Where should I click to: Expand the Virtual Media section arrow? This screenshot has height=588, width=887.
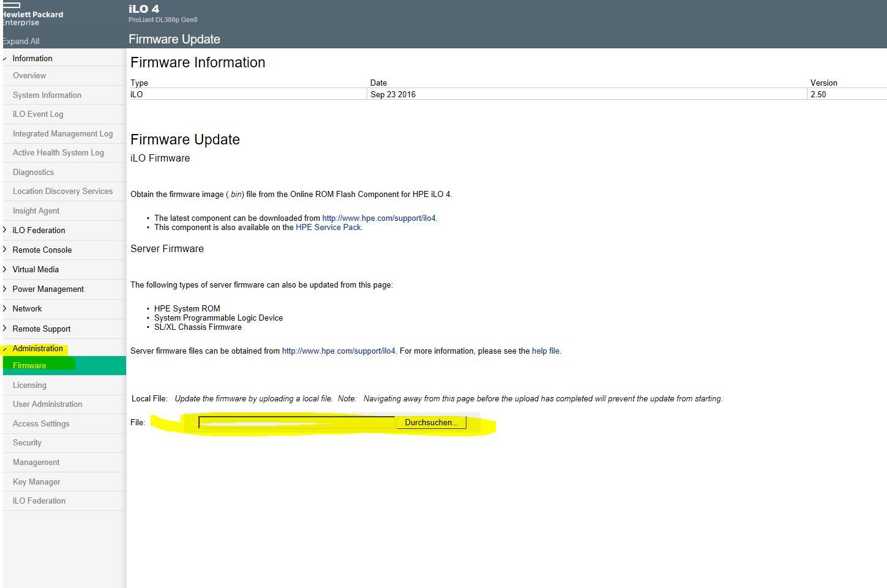pos(5,269)
